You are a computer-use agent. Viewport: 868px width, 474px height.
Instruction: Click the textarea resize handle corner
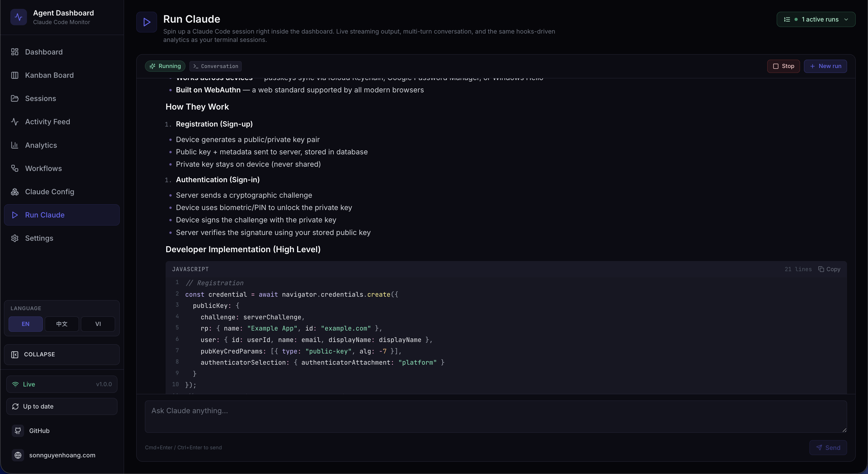[844, 430]
